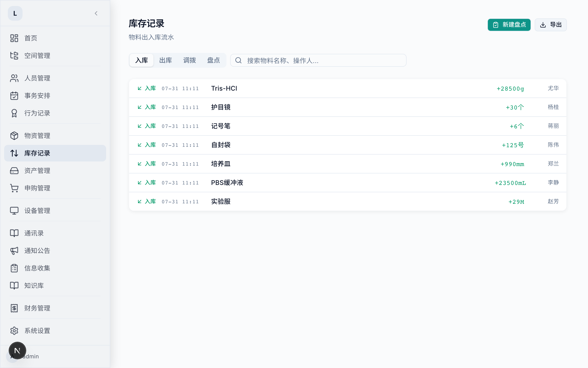Image resolution: width=588 pixels, height=368 pixels.
Task: Focus the 搜索物料名称 search field
Action: pos(318,60)
